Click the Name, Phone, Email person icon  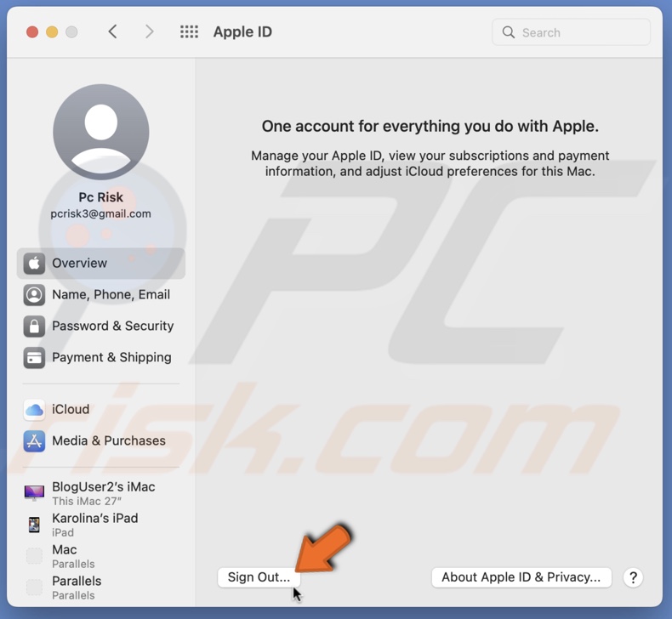(34, 295)
